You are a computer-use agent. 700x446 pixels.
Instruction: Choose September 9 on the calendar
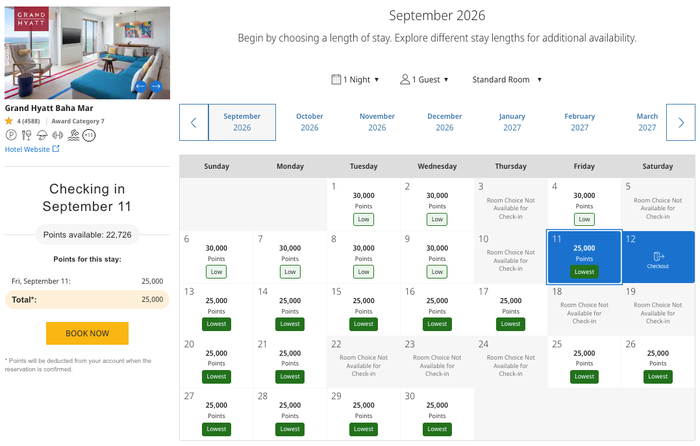437,257
